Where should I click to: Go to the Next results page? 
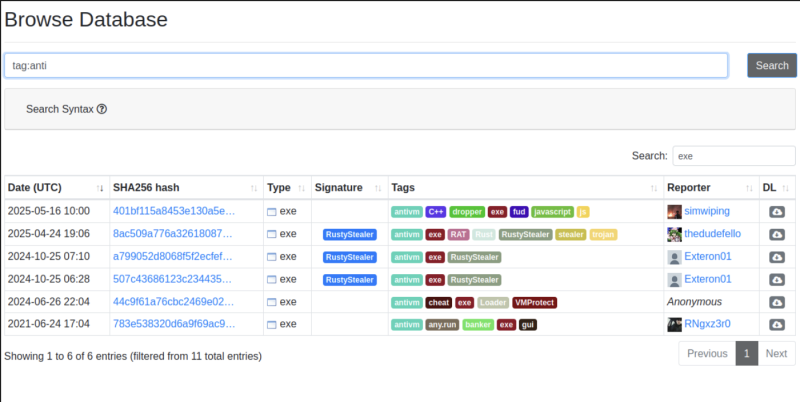tap(776, 354)
